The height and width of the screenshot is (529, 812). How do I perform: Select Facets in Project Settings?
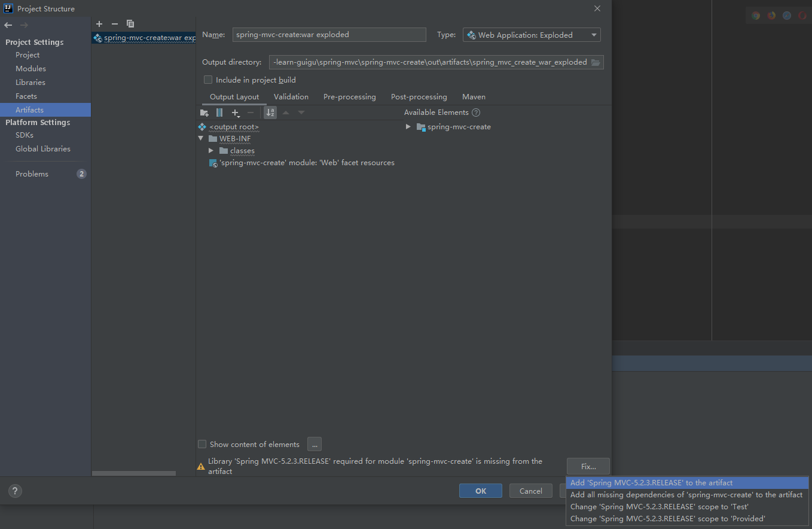click(26, 96)
